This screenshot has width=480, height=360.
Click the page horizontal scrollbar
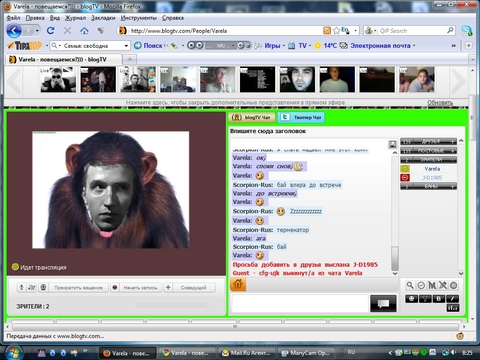click(x=235, y=327)
